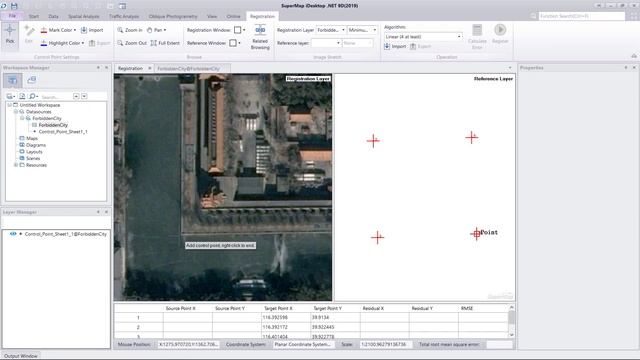Expand the Resources tree node
The height and width of the screenshot is (360, 640).
pyautogui.click(x=16, y=165)
